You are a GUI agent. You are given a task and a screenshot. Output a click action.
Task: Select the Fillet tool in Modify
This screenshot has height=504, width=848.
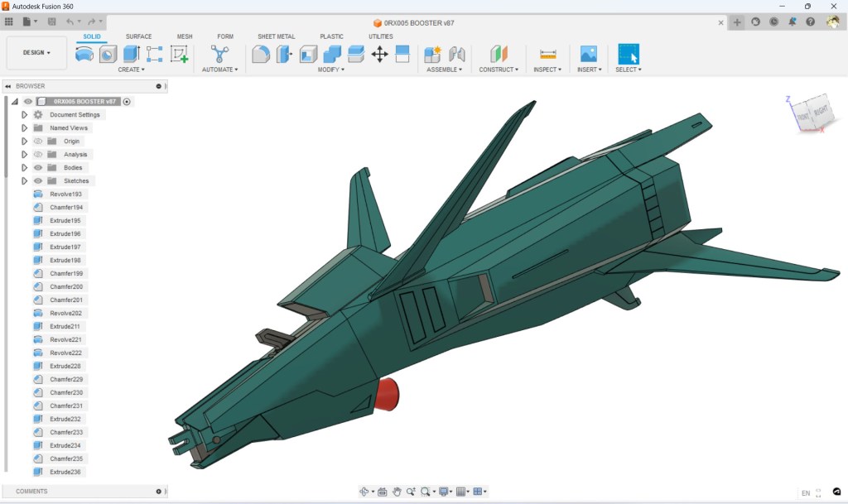(284, 55)
